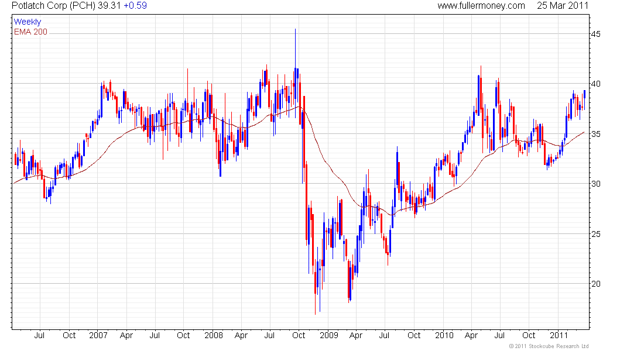Click the 2011 year axis label

coord(559,335)
